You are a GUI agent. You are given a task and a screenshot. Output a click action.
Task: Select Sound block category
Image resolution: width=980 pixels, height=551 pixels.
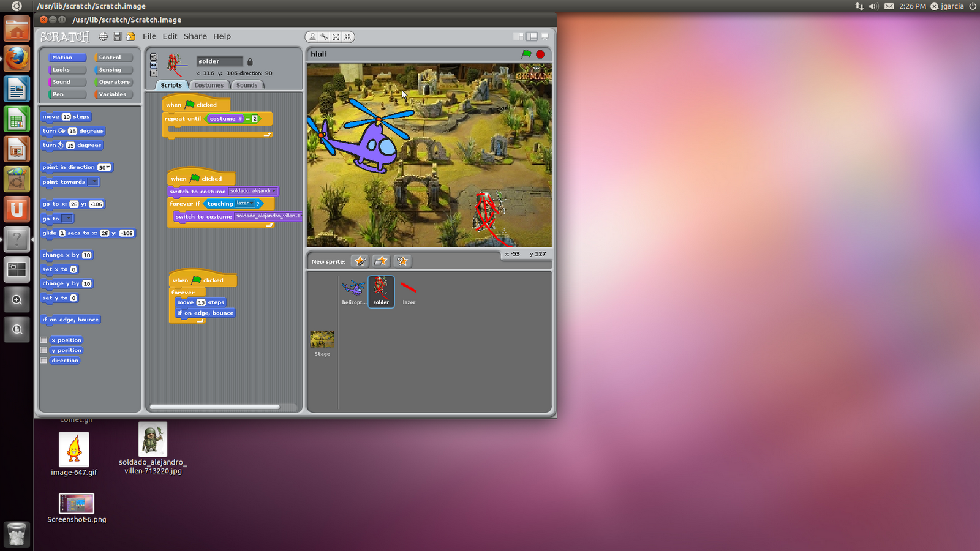pos(67,82)
